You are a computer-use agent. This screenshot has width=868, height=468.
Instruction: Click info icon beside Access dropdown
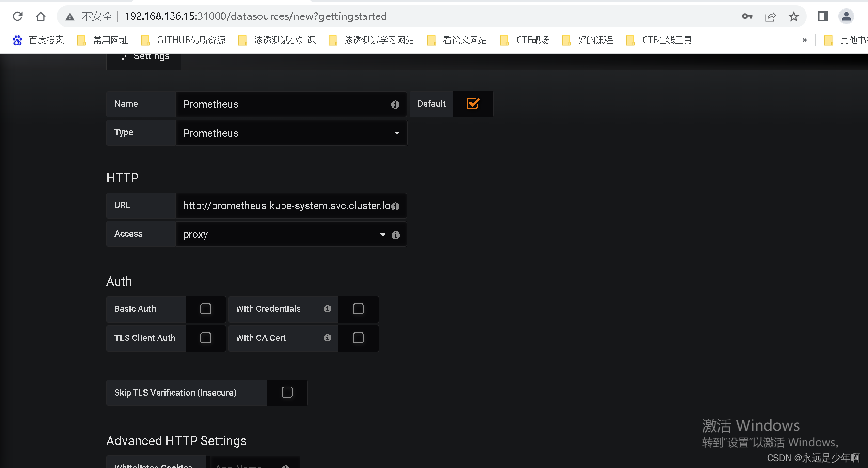coord(395,235)
